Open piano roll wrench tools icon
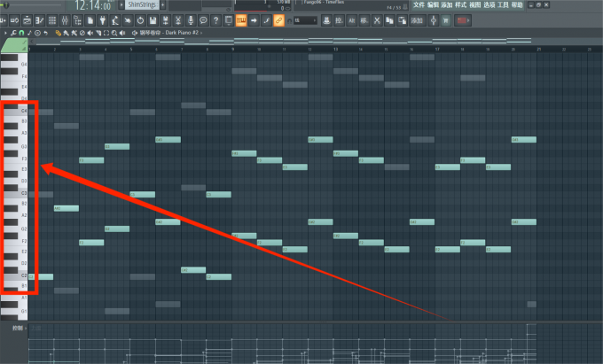The width and height of the screenshot is (603, 364). (13, 33)
